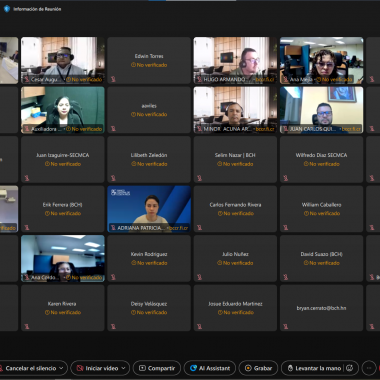
Task: Click the 'Compartir' share button
Action: tap(157, 368)
